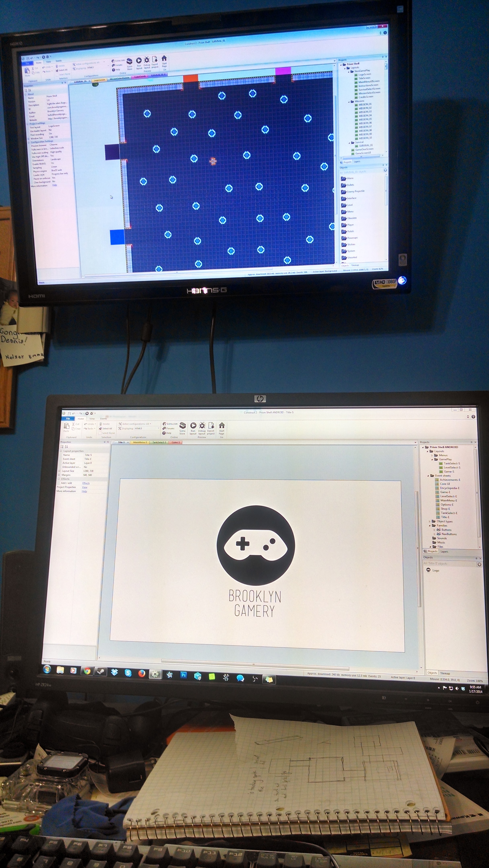The image size is (489, 868).
Task: Switch to MainMenu-S tab
Action: [140, 442]
